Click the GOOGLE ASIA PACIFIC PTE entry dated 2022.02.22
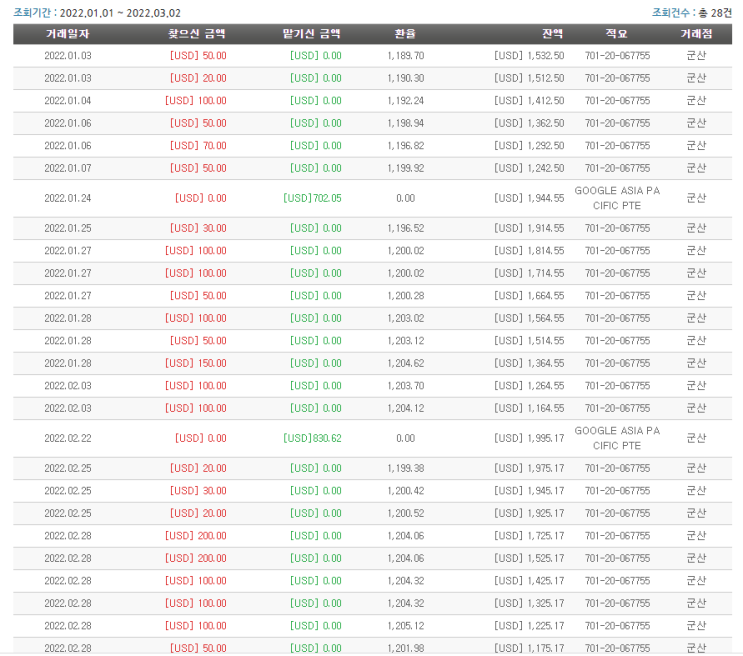This screenshot has width=743, height=656. [617, 438]
